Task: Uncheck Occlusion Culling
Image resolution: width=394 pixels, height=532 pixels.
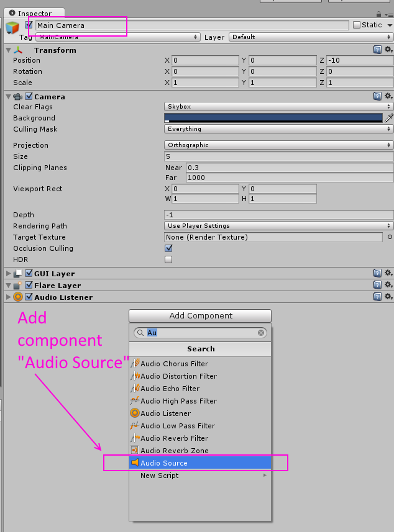Action: tap(168, 248)
